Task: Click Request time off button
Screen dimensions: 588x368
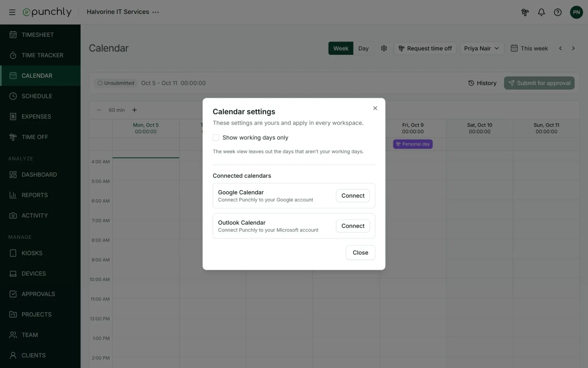Action: (x=425, y=48)
